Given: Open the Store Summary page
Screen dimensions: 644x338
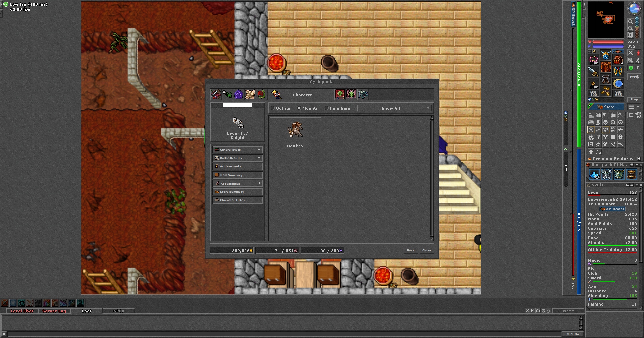Looking at the screenshot, I should [237, 192].
